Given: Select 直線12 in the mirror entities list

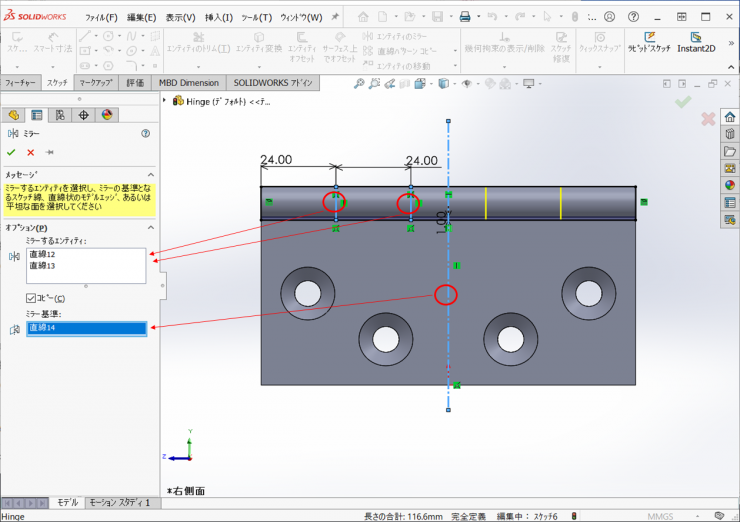Looking at the screenshot, I should pyautogui.click(x=43, y=255).
